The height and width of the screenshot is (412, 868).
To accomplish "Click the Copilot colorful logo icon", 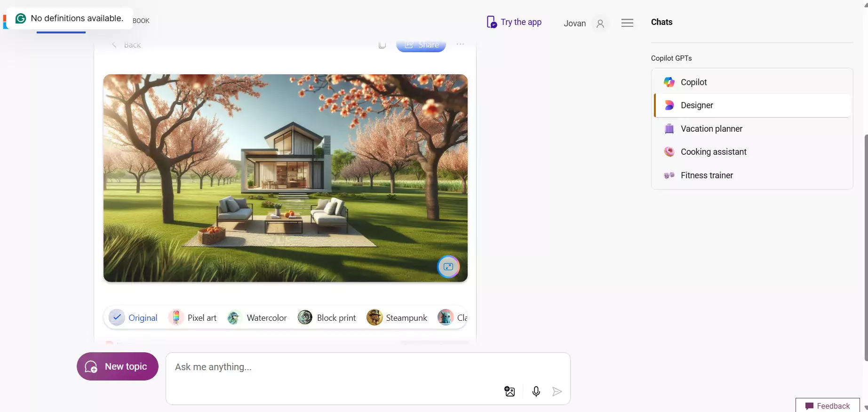I will (669, 82).
